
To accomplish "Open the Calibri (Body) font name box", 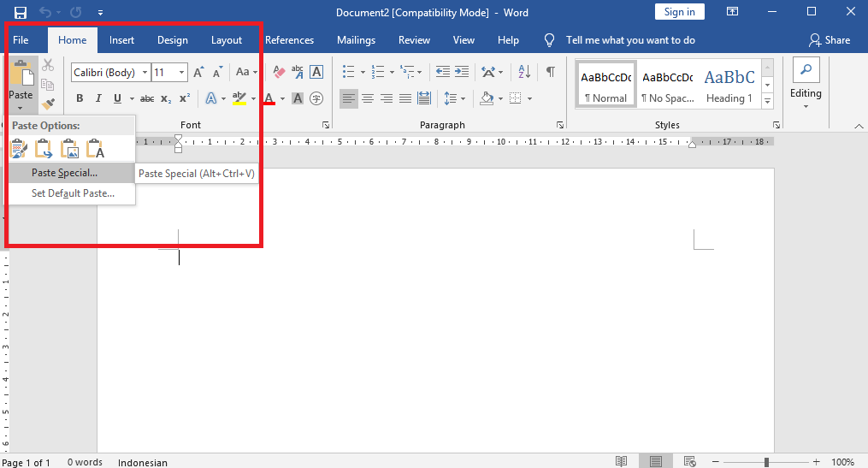I will (x=110, y=72).
